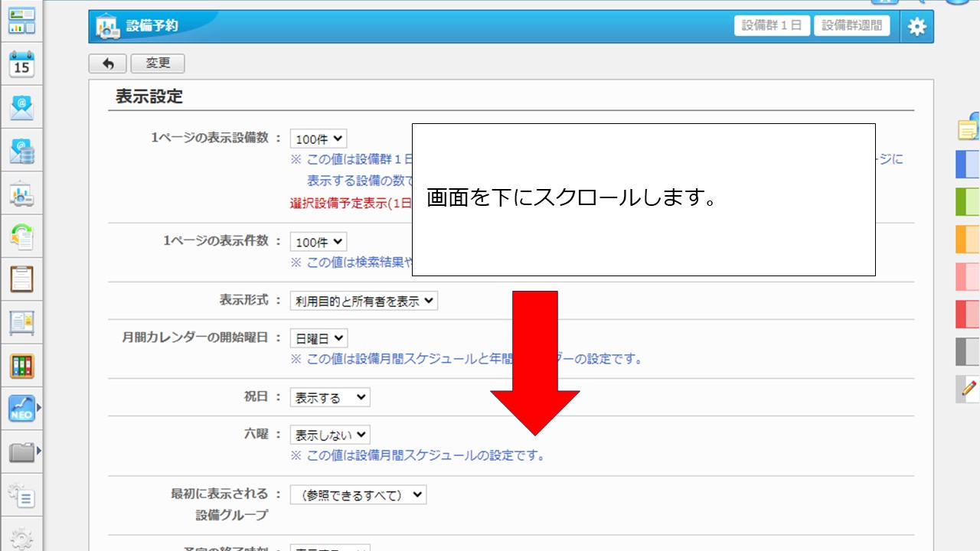Expand the 月間カレンダーの開始曜日 dropdown
Screen dimensions: 980x551
[318, 338]
